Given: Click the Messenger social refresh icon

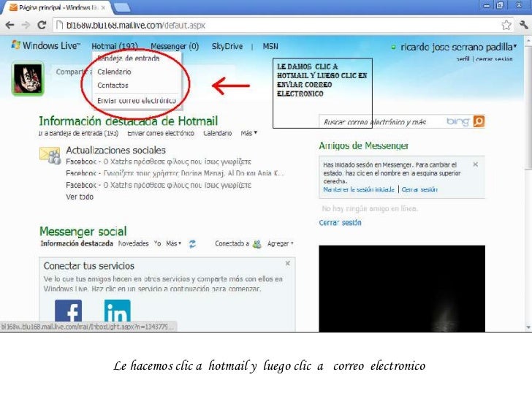Looking at the screenshot, I should coord(192,243).
